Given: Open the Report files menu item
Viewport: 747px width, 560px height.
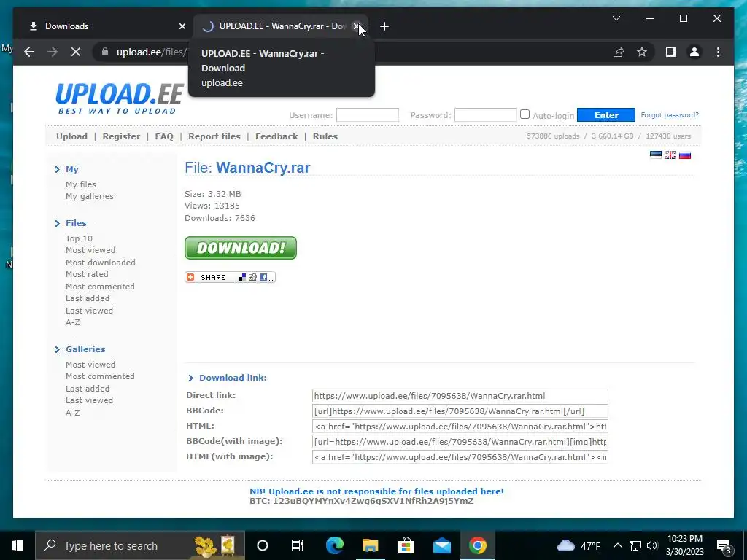Looking at the screenshot, I should point(214,136).
